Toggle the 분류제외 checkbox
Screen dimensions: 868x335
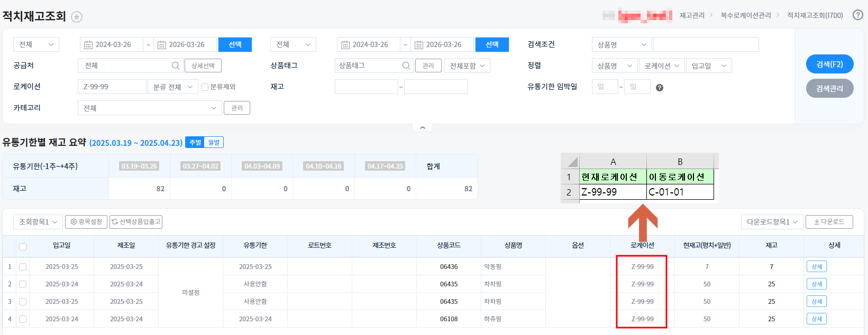205,87
